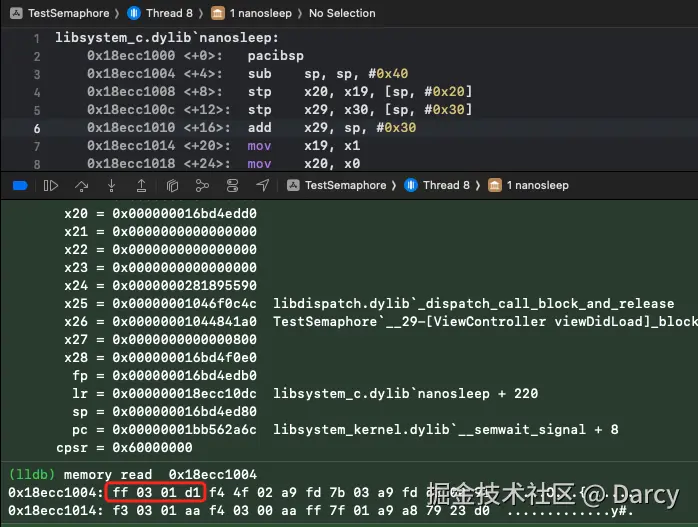Image resolution: width=698 pixels, height=527 pixels.
Task: Click x26 value 0x00000001044841a0
Action: [184, 321]
